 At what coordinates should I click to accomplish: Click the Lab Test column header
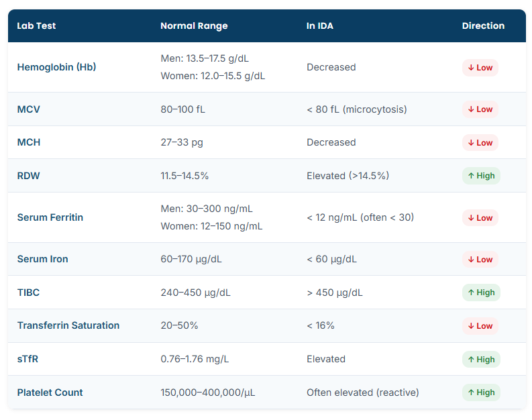pos(36,25)
